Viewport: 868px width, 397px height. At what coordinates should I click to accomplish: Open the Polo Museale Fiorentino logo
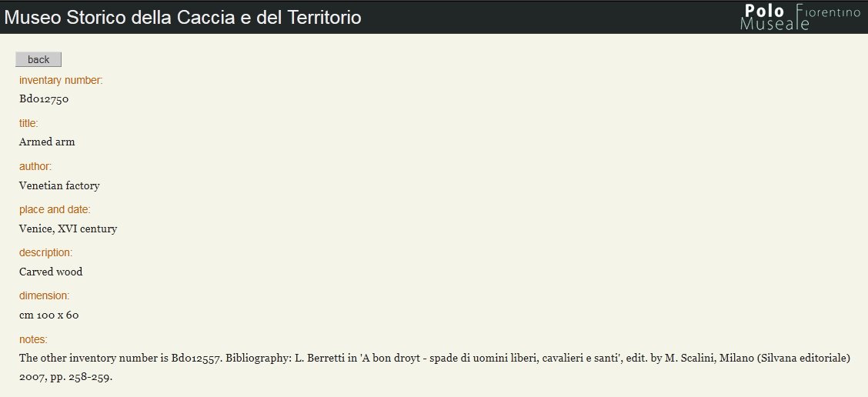800,17
